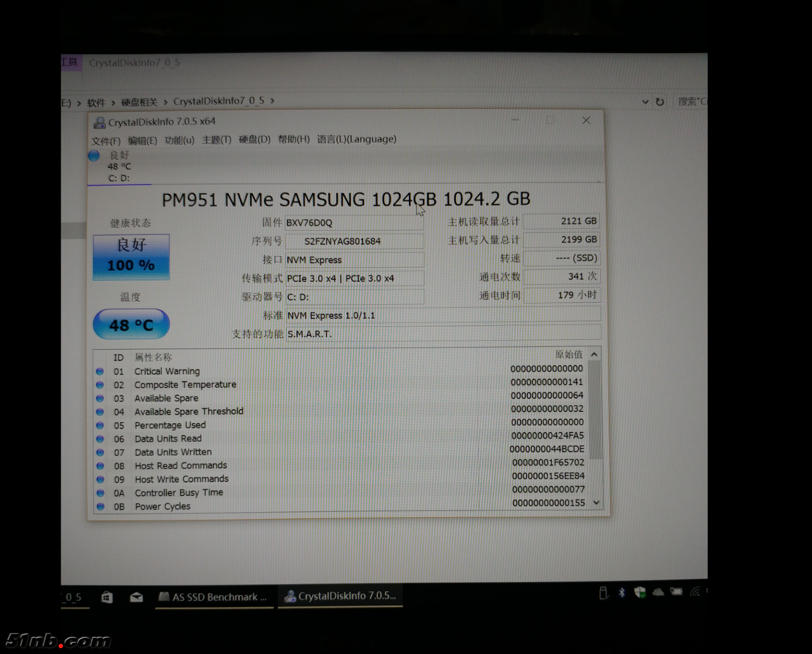The image size is (812, 654).
Task: Click the raw value 0000000044BCDE
Action: pyautogui.click(x=547, y=449)
